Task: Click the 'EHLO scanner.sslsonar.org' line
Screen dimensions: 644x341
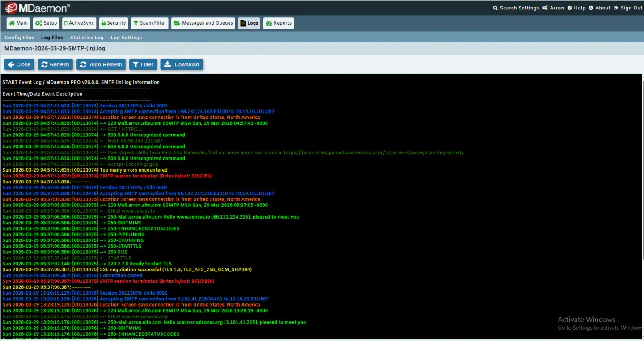Action: coord(85,316)
